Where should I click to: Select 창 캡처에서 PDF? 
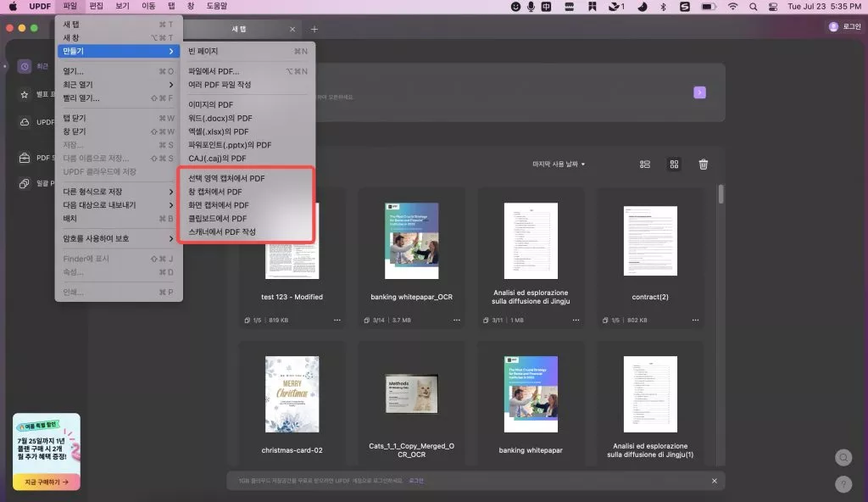click(248, 192)
